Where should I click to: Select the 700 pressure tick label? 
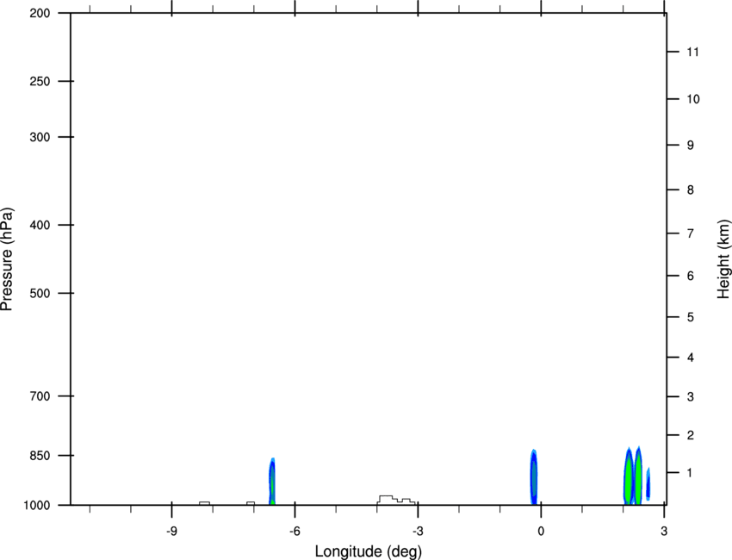click(x=40, y=396)
